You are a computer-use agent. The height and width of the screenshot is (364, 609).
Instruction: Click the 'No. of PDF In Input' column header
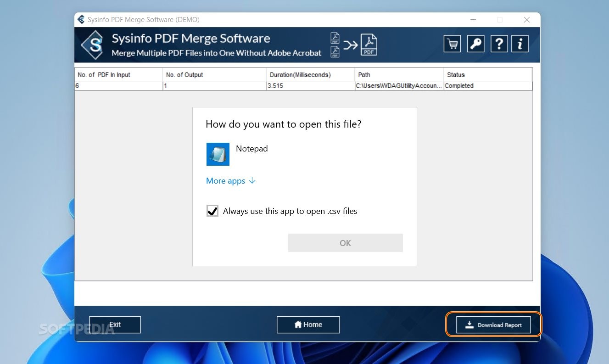pyautogui.click(x=119, y=75)
